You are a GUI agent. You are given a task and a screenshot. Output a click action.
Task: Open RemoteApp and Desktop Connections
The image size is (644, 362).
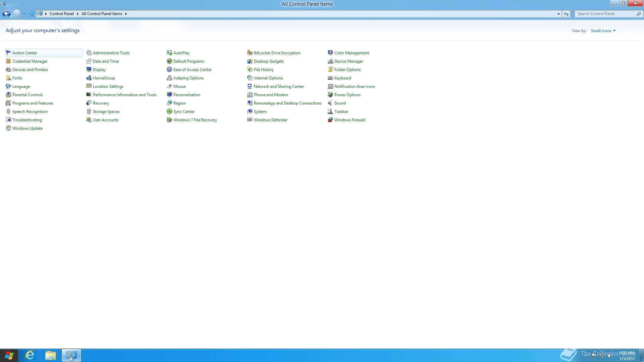287,103
